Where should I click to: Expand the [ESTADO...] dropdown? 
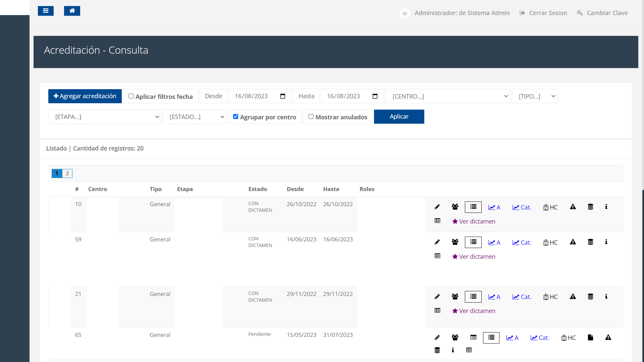[x=194, y=117]
